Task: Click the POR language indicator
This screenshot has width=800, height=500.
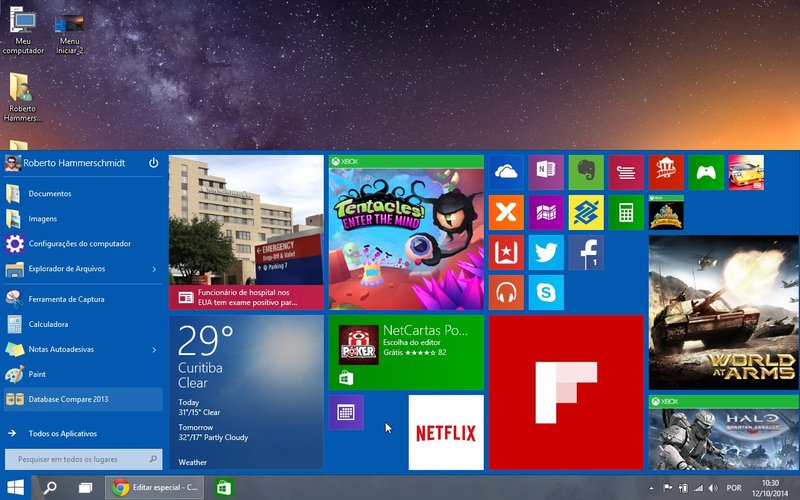Action: [x=734, y=488]
